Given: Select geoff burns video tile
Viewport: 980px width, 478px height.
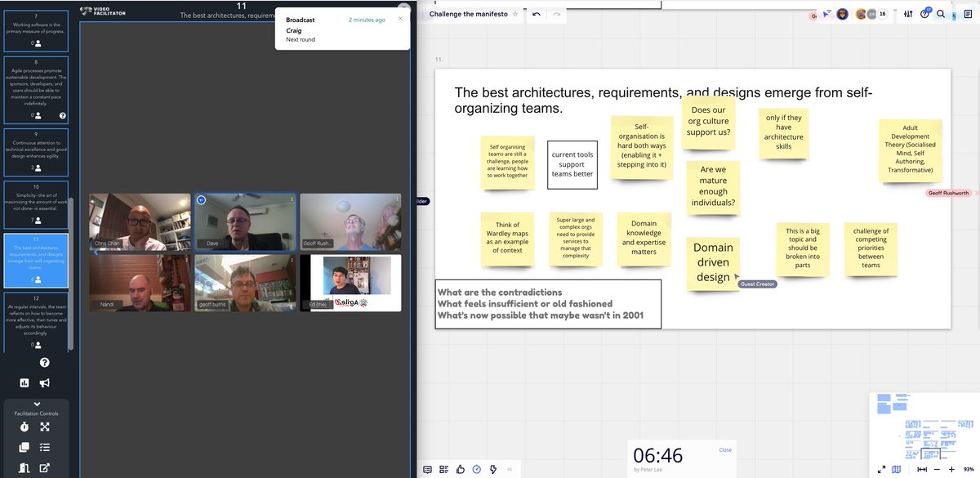Looking at the screenshot, I should click(245, 283).
